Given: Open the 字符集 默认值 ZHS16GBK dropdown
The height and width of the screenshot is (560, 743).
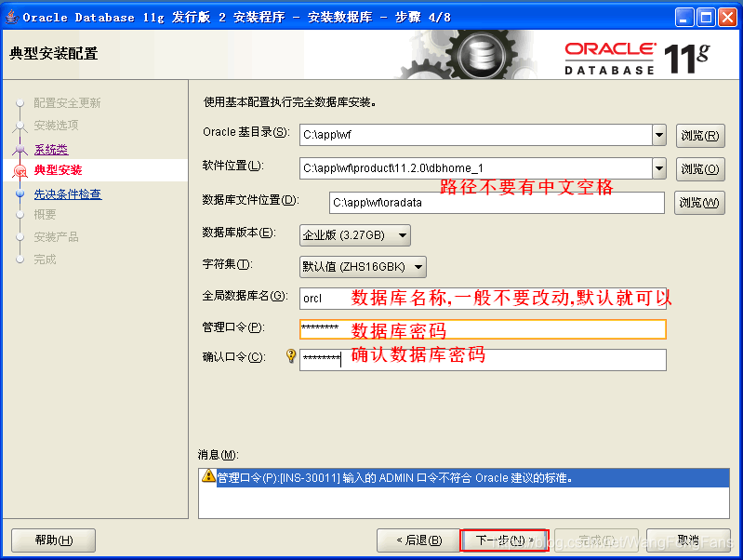Looking at the screenshot, I should click(363, 267).
